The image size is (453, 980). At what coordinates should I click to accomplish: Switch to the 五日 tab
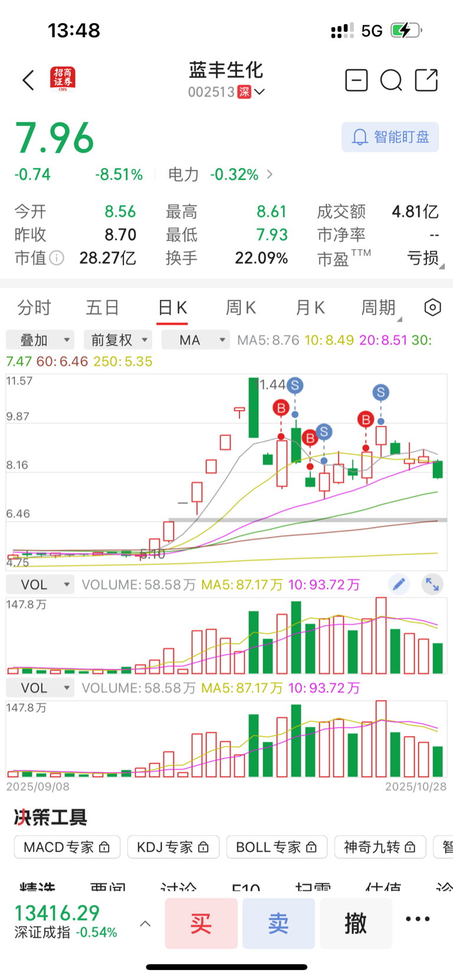pyautogui.click(x=103, y=308)
